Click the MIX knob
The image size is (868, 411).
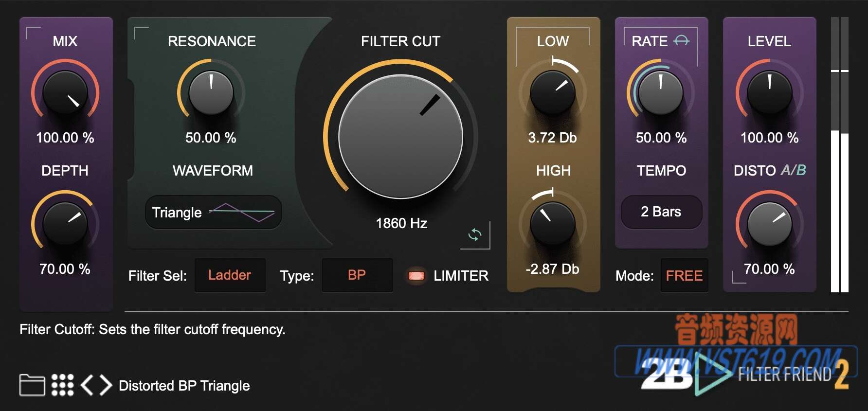point(65,93)
